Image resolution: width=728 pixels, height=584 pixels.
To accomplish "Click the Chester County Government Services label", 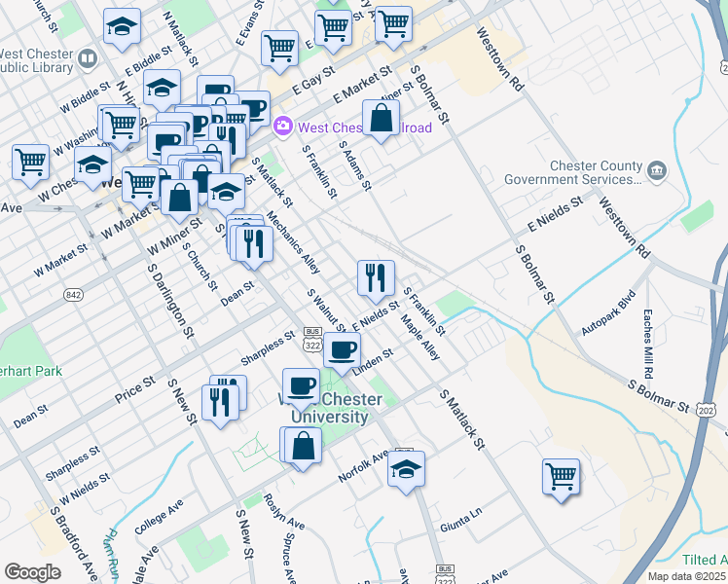I will click(573, 172).
